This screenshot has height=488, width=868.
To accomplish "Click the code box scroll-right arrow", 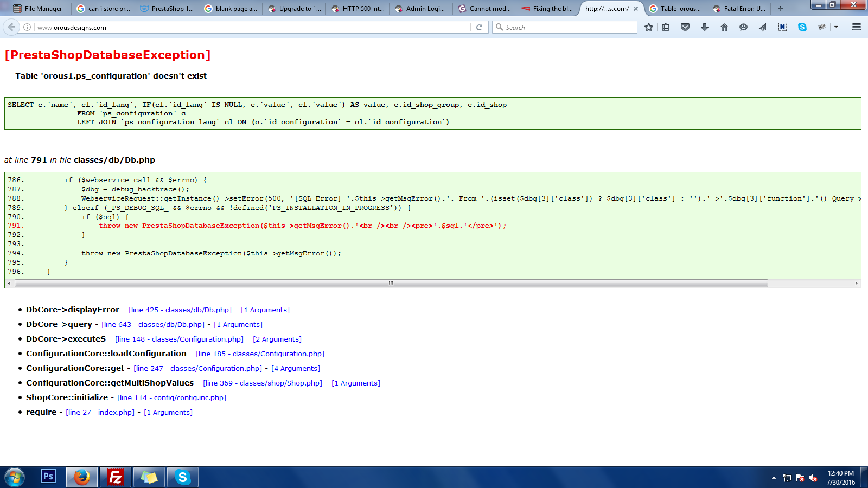I will 856,283.
